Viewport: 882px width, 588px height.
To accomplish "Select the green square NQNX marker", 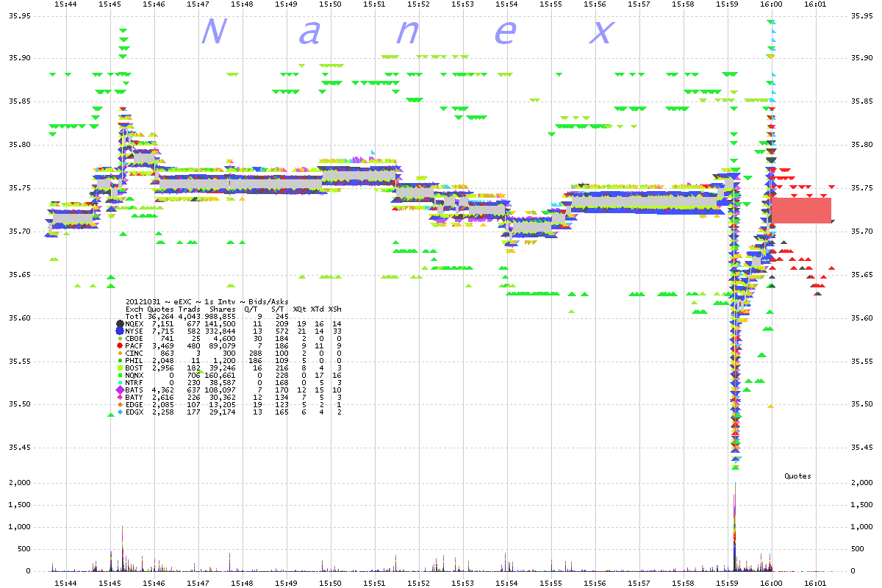I will (120, 375).
